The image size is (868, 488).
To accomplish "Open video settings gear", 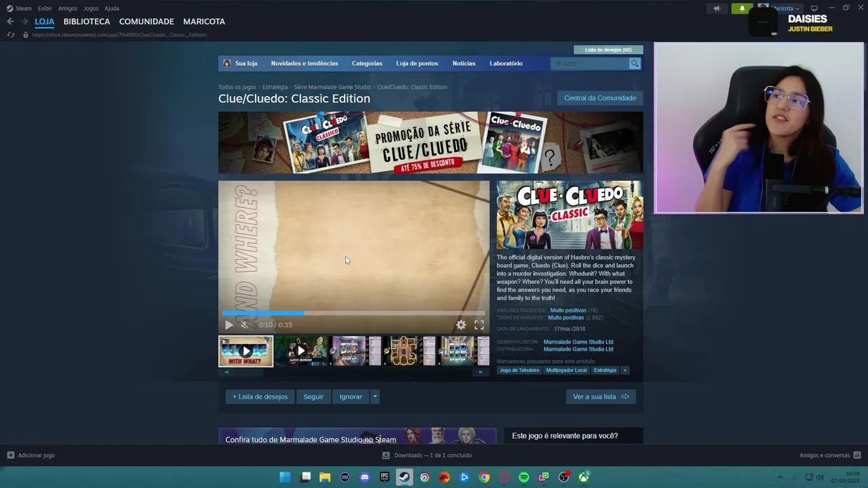I will 461,325.
